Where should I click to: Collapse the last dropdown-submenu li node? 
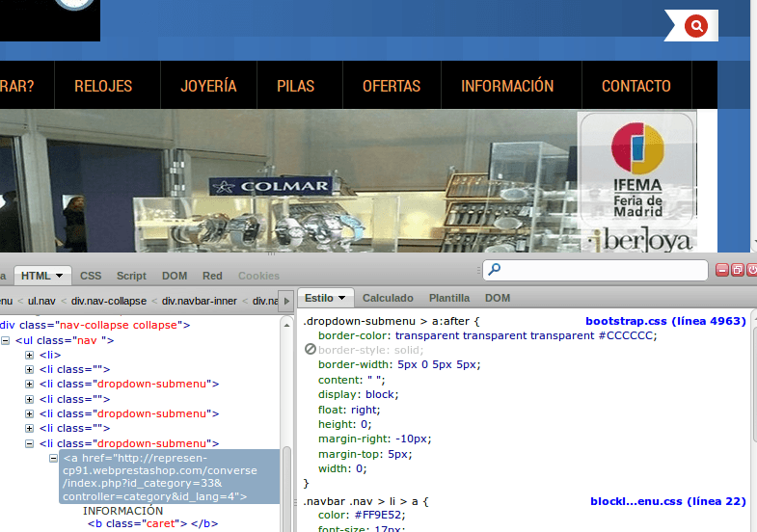(30, 443)
